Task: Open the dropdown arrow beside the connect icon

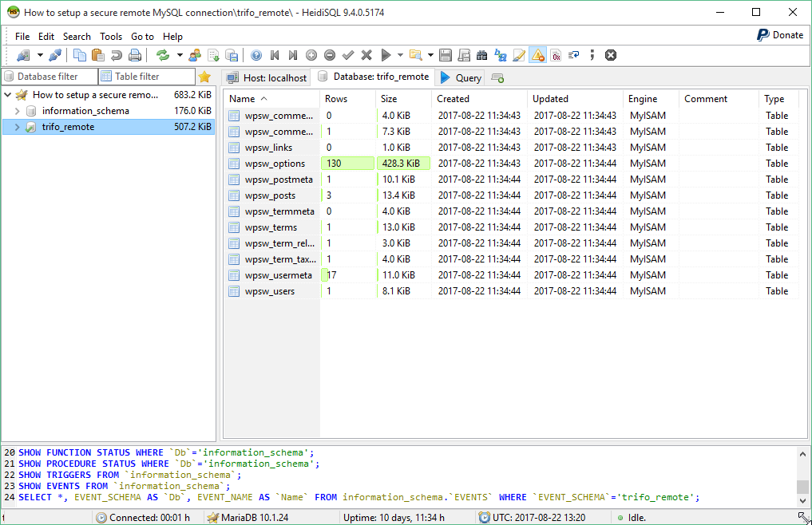Action: [40, 55]
